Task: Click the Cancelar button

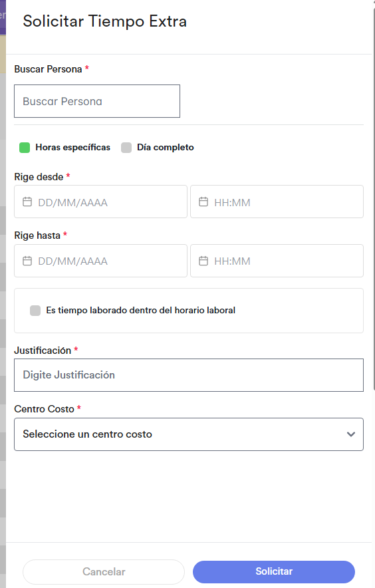Action: (x=104, y=571)
